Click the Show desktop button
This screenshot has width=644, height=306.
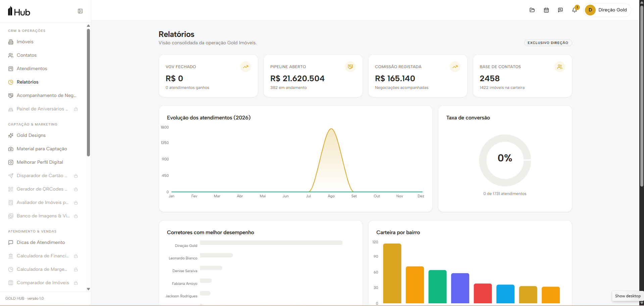tap(628, 296)
